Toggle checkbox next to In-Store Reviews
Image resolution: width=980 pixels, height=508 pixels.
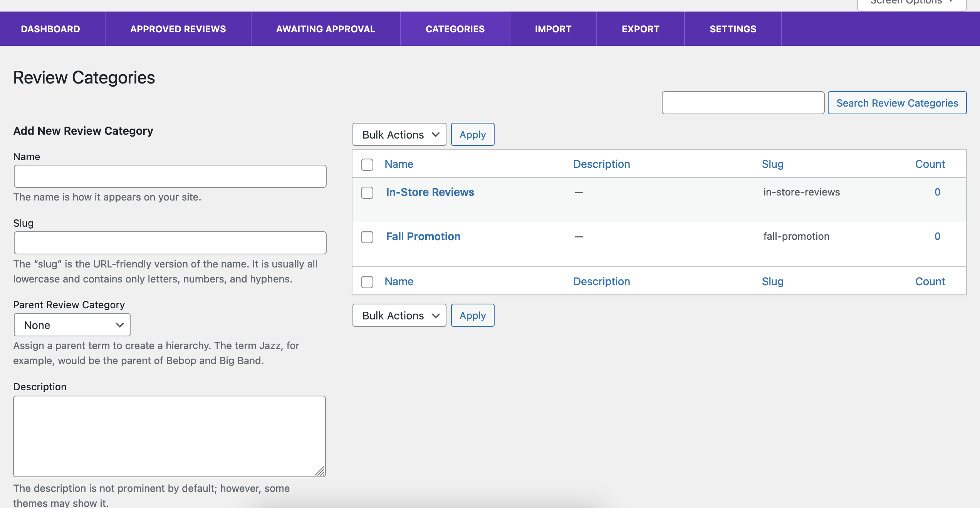[x=367, y=192]
